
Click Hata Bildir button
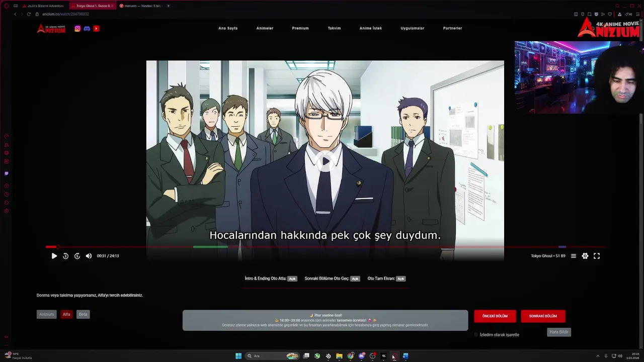559,332
